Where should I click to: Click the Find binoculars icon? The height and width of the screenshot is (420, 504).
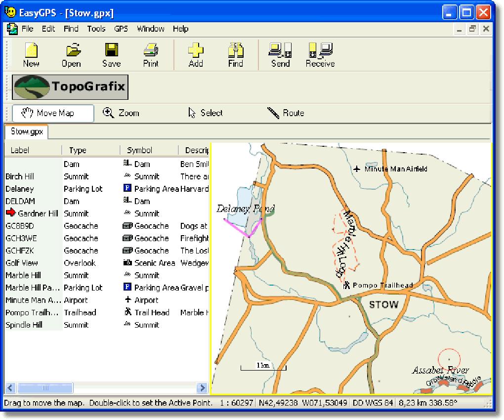(236, 54)
